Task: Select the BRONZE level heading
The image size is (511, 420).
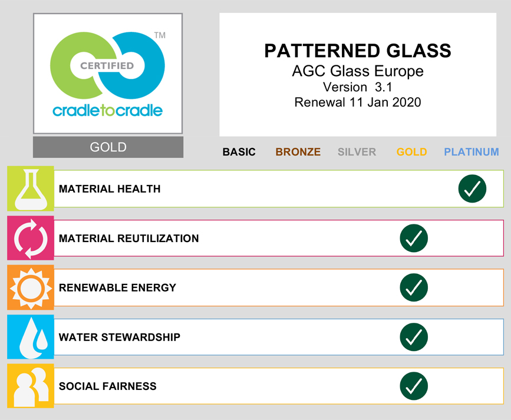Action: (x=298, y=152)
